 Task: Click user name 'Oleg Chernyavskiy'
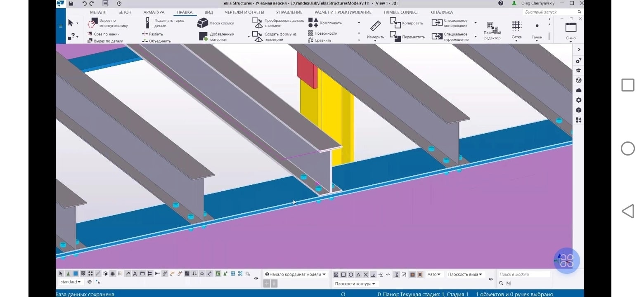(x=537, y=3)
